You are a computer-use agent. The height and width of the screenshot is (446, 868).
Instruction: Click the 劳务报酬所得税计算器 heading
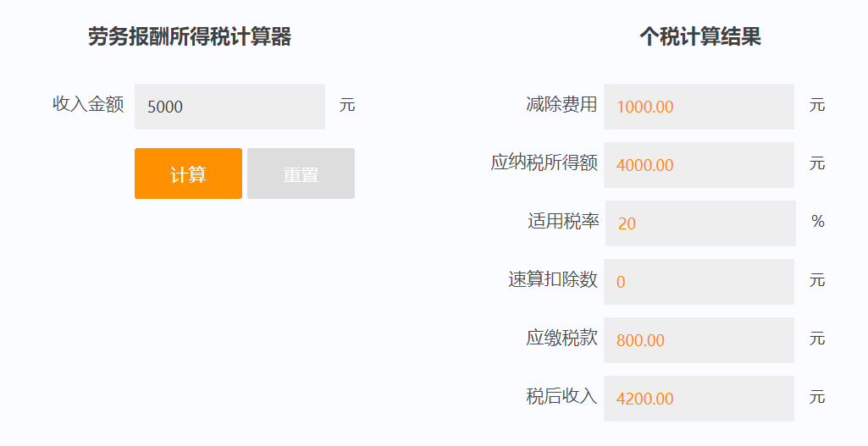tap(190, 37)
